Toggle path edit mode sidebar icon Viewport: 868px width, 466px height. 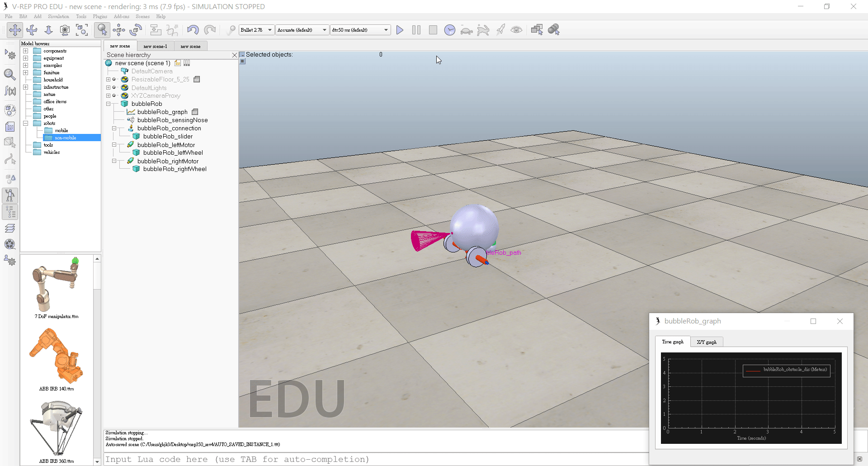(10, 159)
